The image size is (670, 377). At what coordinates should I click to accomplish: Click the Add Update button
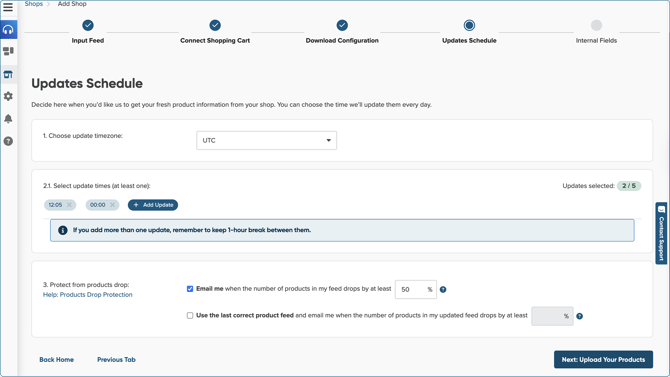(x=153, y=205)
